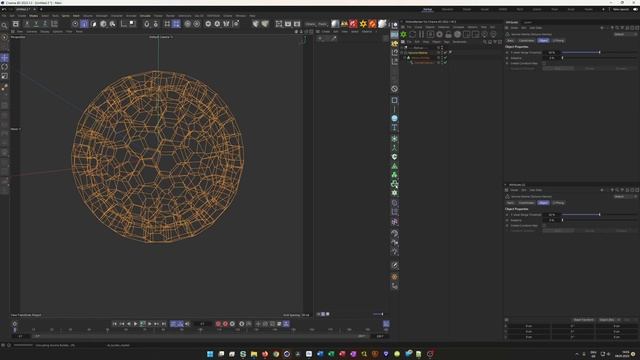This screenshot has width=640, height=360.
Task: Click the green star icon in plugin toolbar
Action: pos(403,34)
